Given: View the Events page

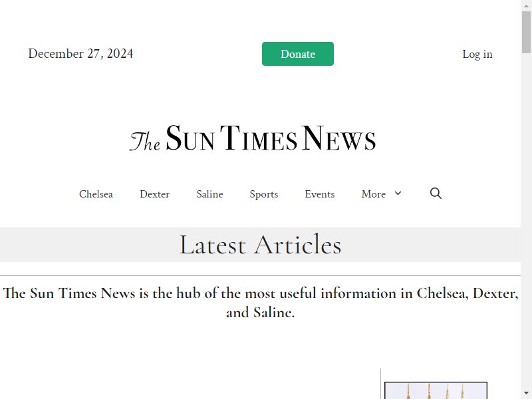Looking at the screenshot, I should click(x=320, y=194).
